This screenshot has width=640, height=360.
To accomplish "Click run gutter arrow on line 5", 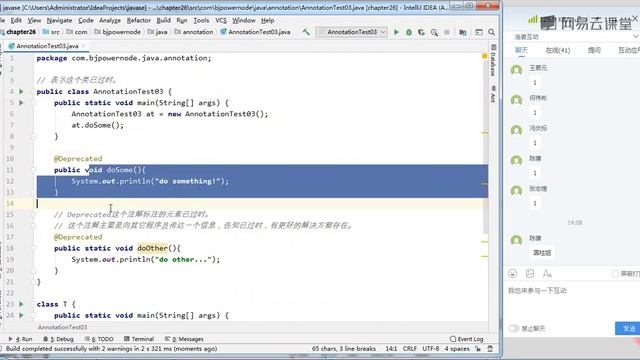I will coord(21,103).
